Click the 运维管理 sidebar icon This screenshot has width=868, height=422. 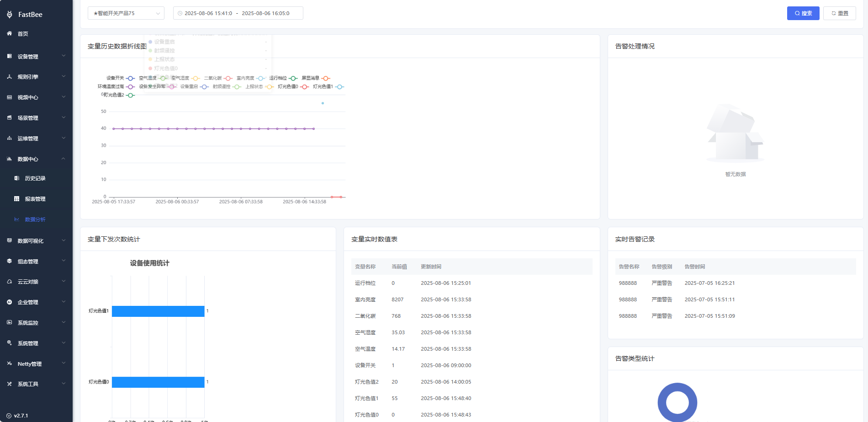coord(10,138)
